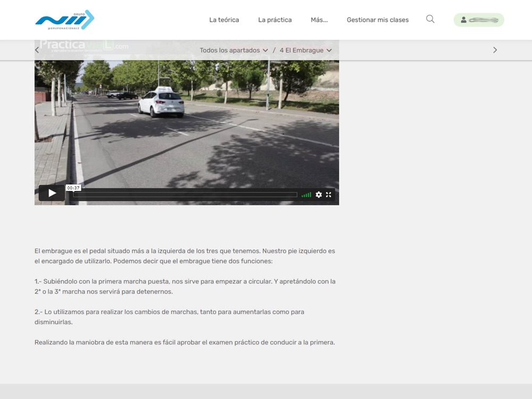This screenshot has width=532, height=399.
Task: Click the text beginning "1.- Subiéndolo con la primera"
Action: [x=185, y=286]
